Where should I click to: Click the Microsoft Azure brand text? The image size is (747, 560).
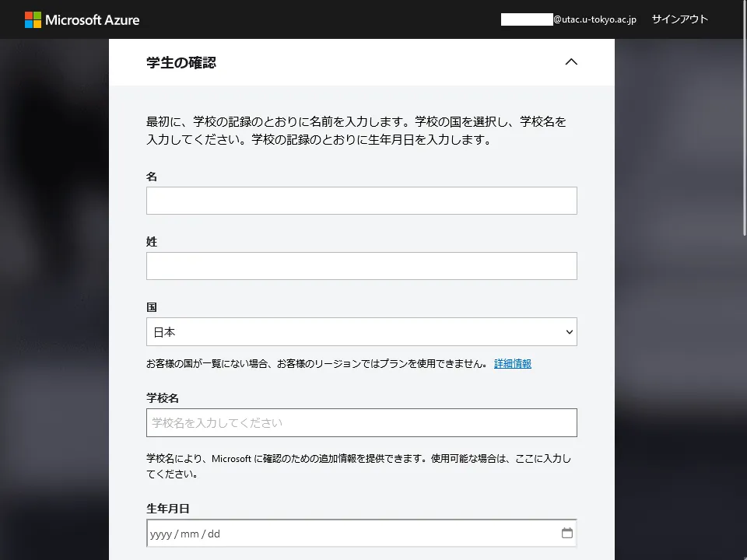click(93, 19)
